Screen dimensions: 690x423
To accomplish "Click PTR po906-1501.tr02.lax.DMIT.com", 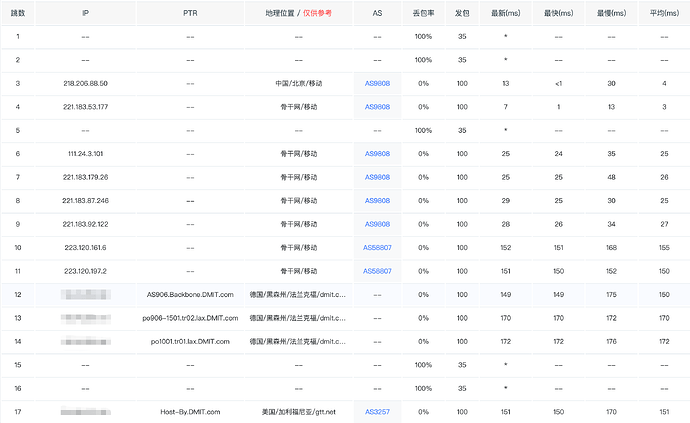I will pyautogui.click(x=190, y=318).
